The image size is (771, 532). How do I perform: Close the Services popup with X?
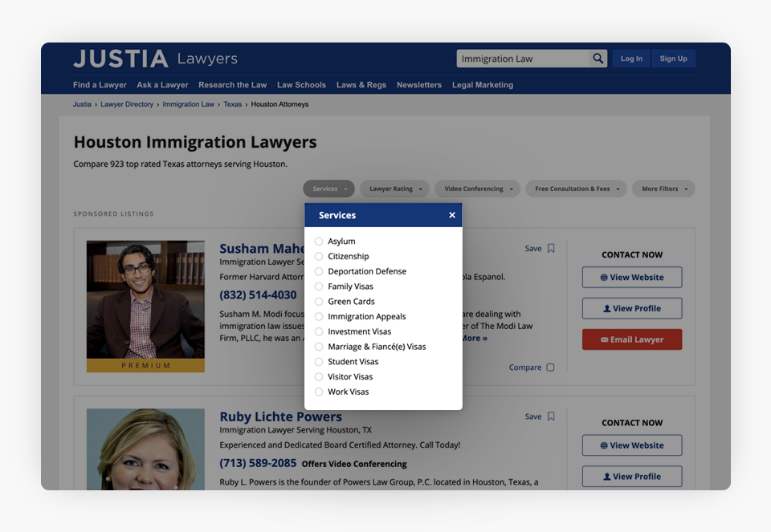click(x=452, y=215)
